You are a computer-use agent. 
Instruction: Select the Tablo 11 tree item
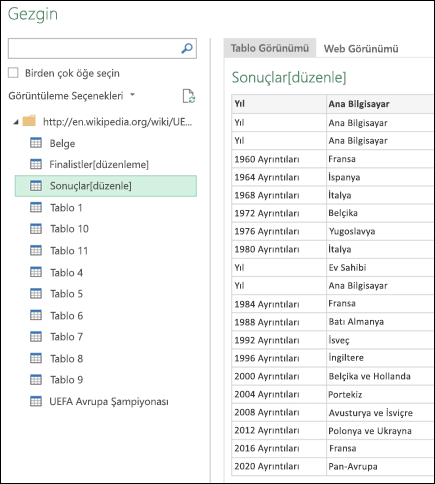click(x=69, y=250)
